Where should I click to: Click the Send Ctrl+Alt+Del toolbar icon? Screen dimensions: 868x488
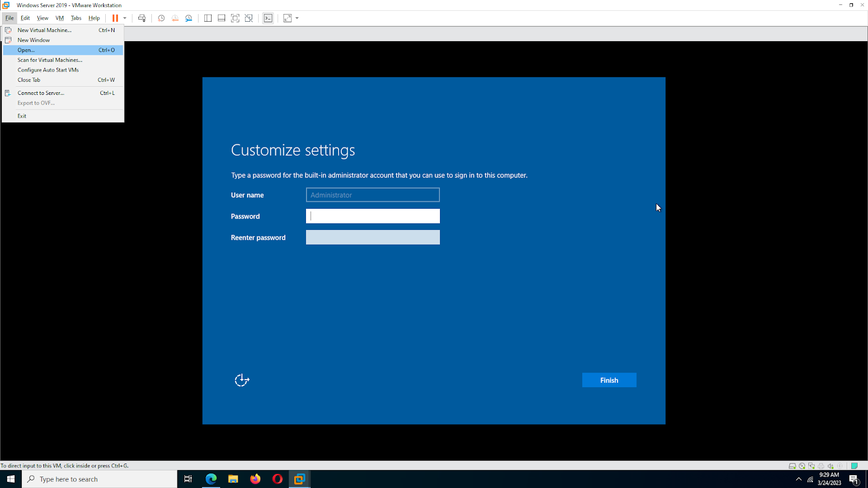point(142,18)
